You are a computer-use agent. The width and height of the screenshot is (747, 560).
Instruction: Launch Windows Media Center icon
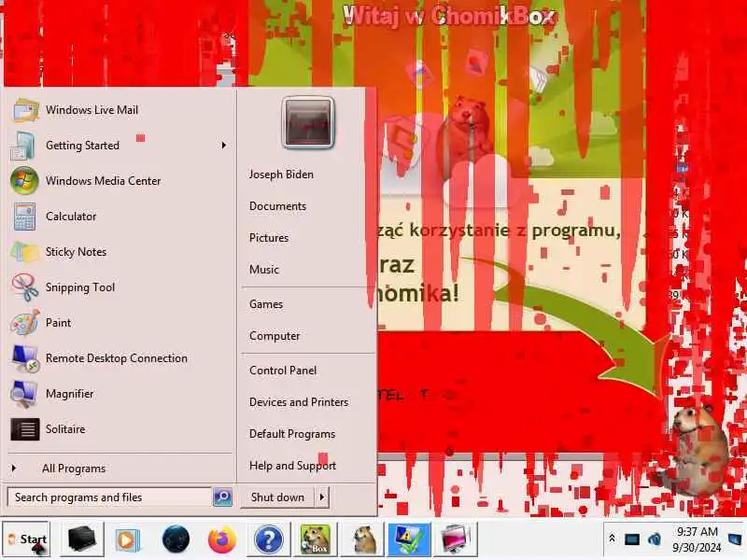point(24,181)
